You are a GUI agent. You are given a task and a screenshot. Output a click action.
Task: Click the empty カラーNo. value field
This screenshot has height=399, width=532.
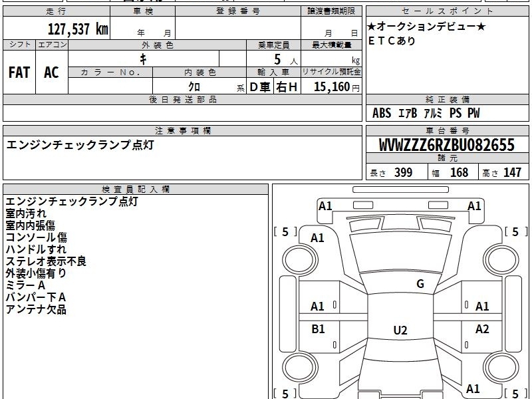tap(110, 86)
